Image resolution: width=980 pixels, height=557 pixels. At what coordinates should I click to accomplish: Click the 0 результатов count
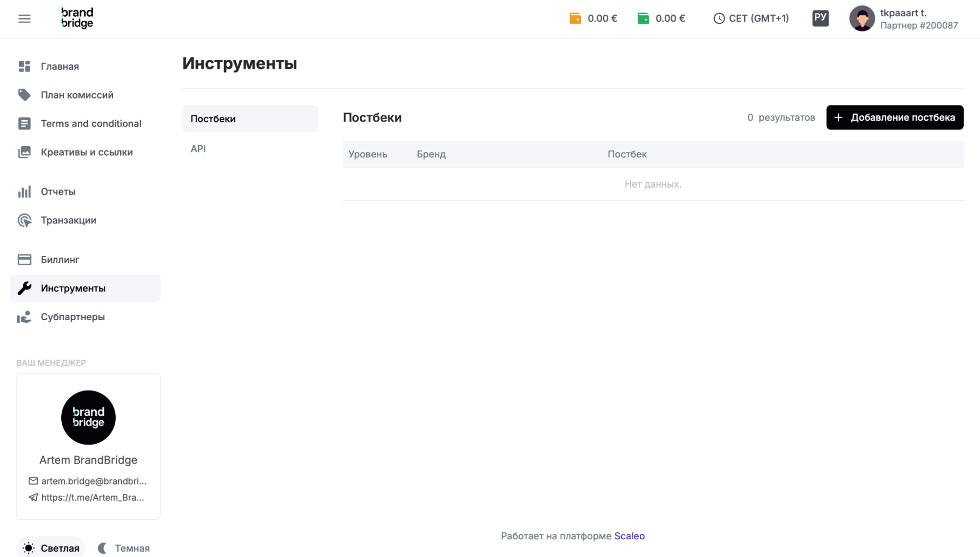pyautogui.click(x=781, y=118)
